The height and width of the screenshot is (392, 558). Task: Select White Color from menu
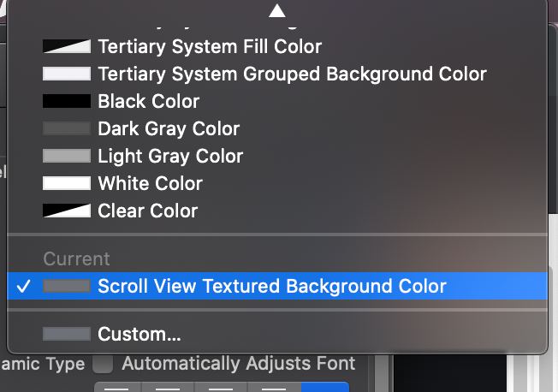coord(150,183)
